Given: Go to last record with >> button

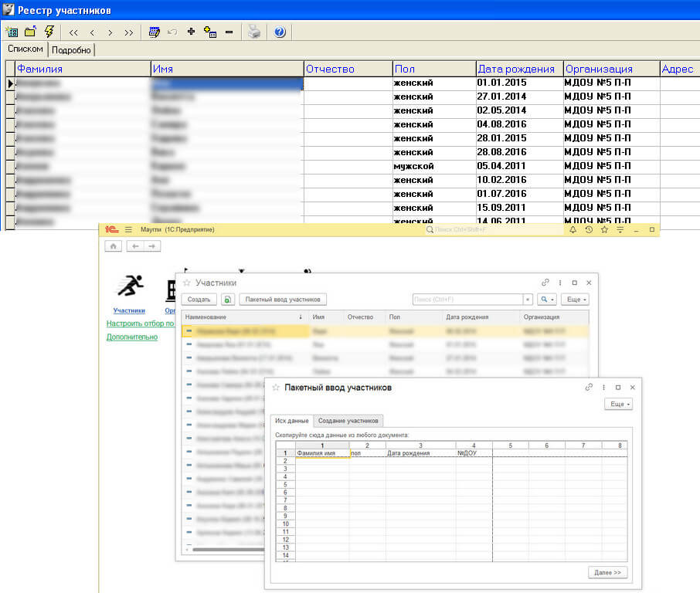Looking at the screenshot, I should (x=129, y=32).
